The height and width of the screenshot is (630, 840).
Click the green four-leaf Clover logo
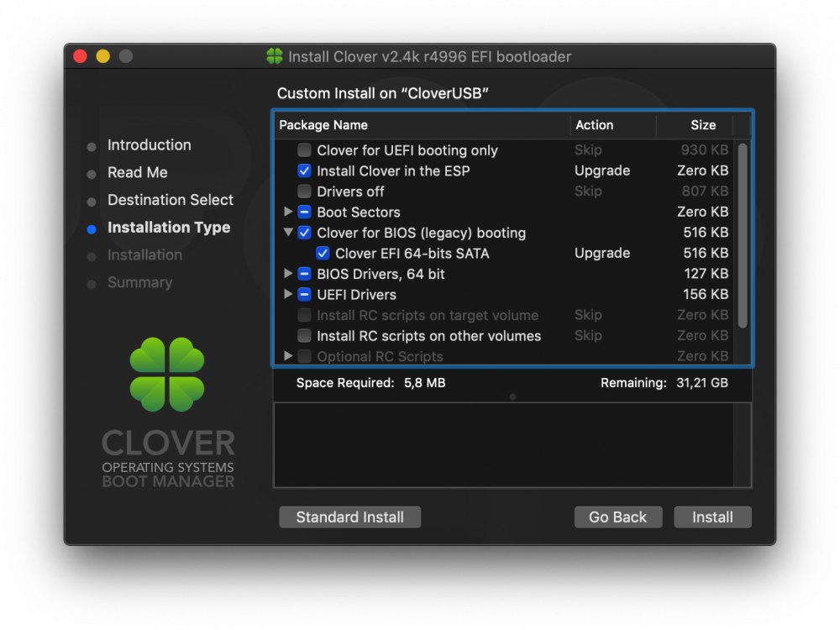(x=167, y=375)
